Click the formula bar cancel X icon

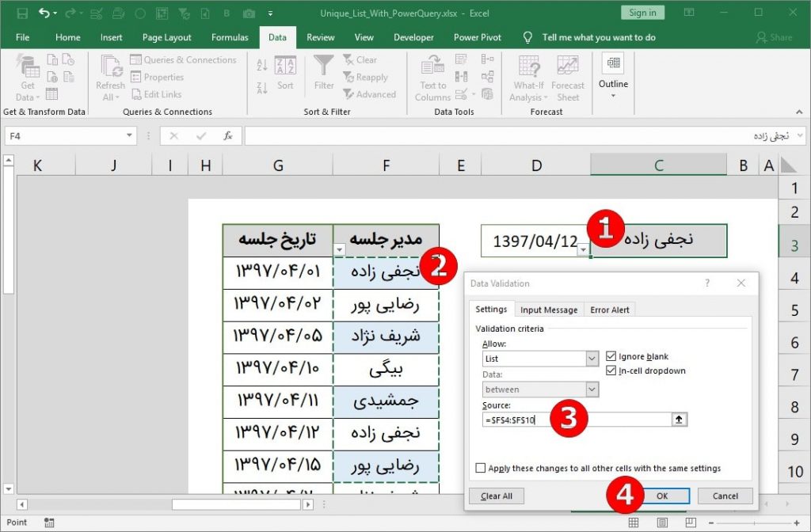click(x=173, y=136)
